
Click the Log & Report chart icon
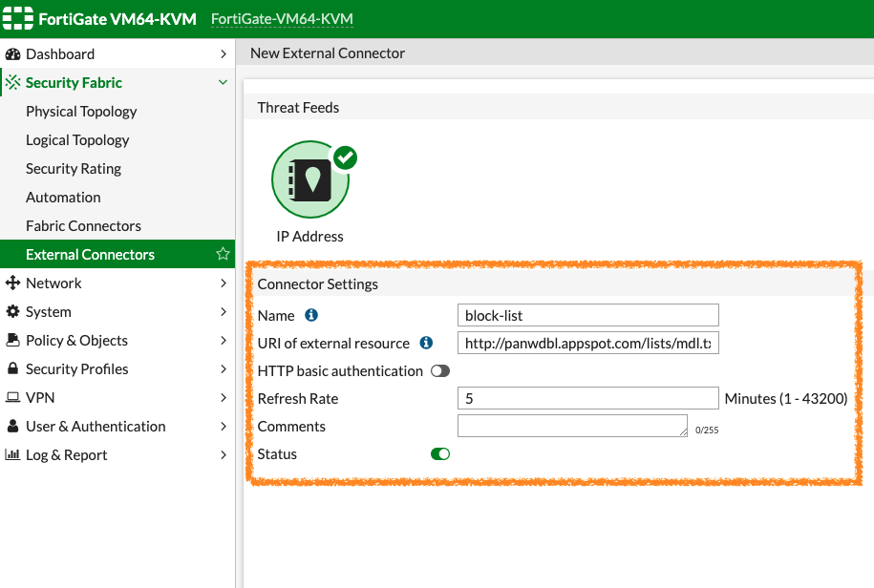click(x=12, y=454)
